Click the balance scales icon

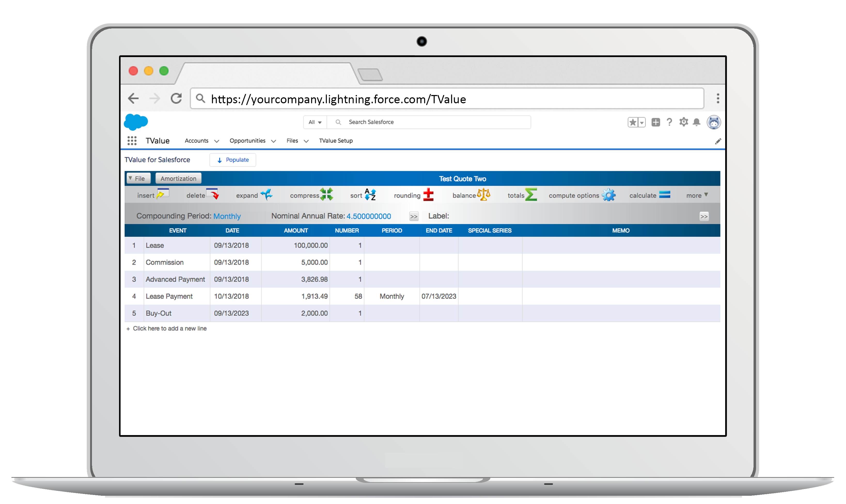tap(484, 194)
